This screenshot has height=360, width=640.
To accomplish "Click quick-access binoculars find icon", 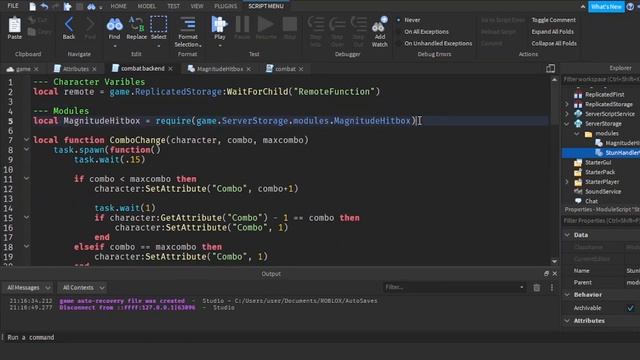I will tap(91, 7).
